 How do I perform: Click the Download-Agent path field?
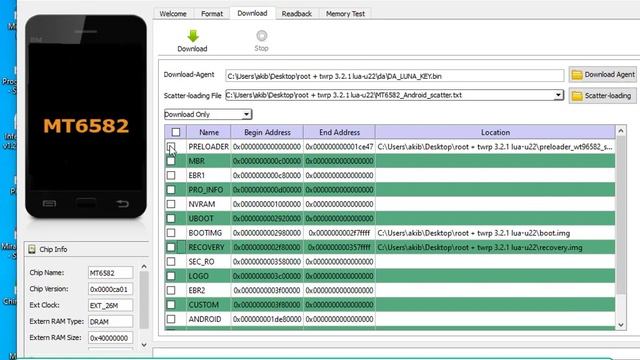(394, 76)
